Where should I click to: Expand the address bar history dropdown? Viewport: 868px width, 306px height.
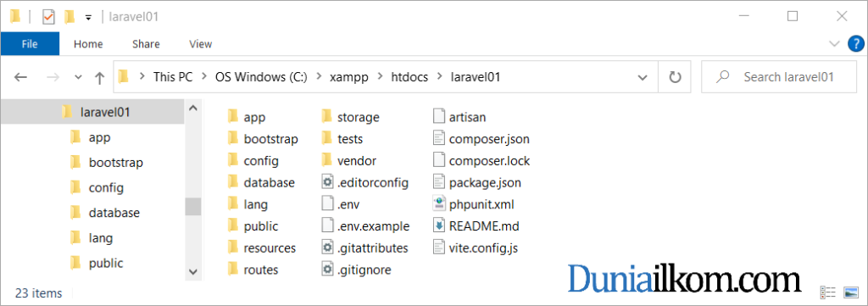(643, 77)
